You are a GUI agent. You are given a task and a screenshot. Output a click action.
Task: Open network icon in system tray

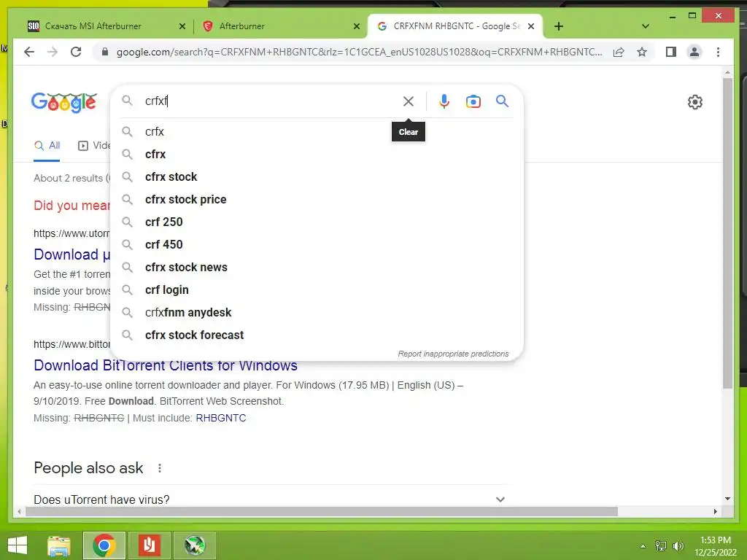[x=661, y=545]
